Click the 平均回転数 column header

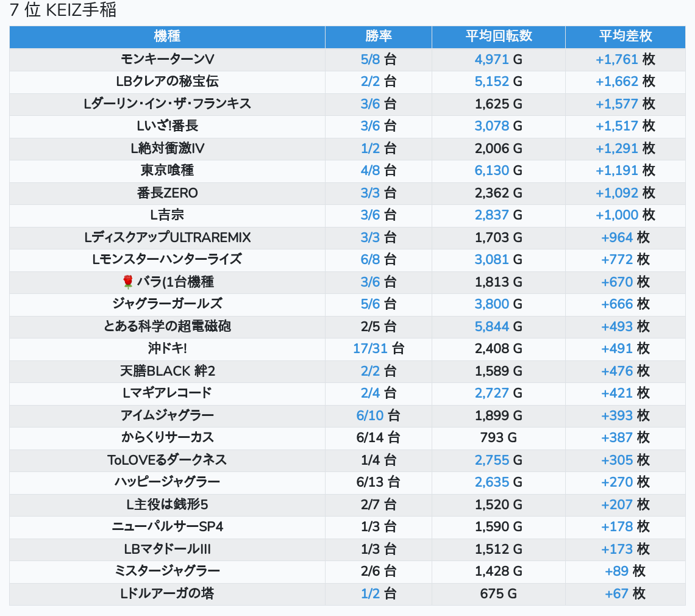[x=498, y=37]
